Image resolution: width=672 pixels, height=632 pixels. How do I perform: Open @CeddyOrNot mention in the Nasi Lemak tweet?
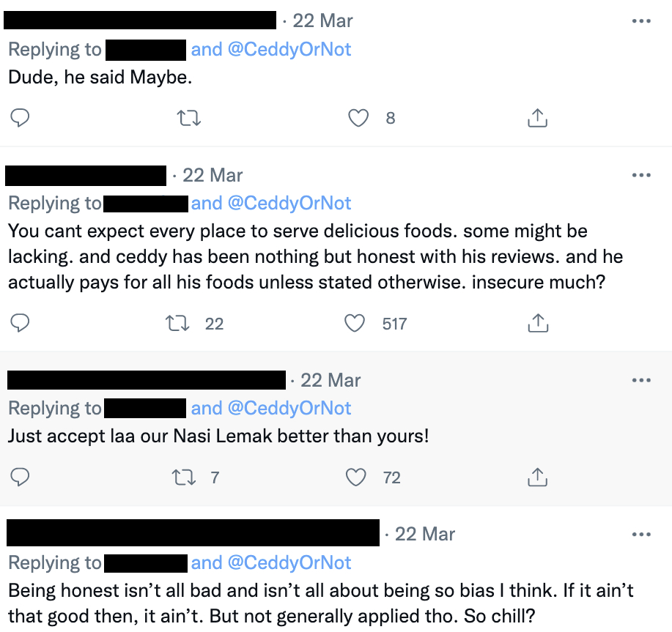tap(289, 408)
